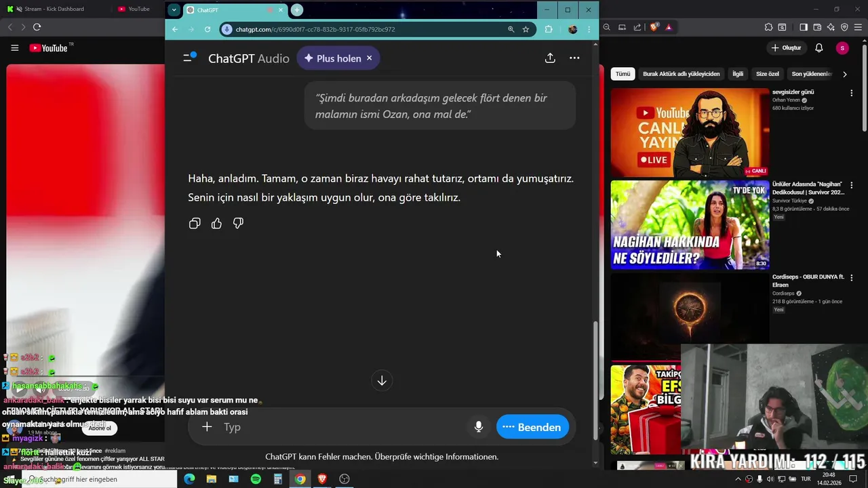Go back in the ChatGPT window
Image resolution: width=868 pixels, height=488 pixels.
click(x=175, y=29)
